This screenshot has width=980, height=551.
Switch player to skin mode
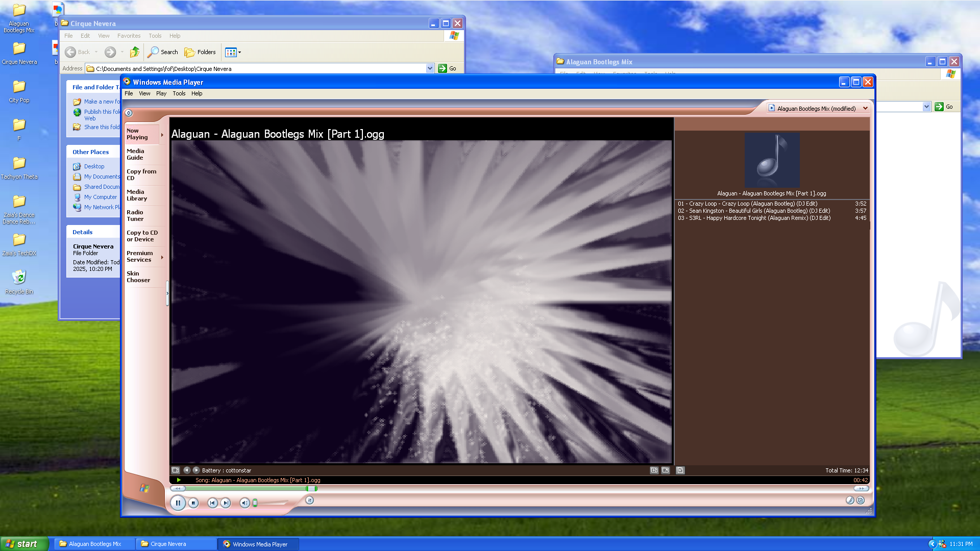(x=861, y=500)
